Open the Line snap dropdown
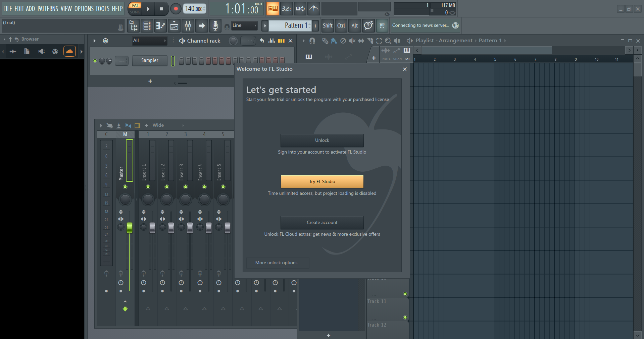The image size is (644, 339). coord(244,25)
